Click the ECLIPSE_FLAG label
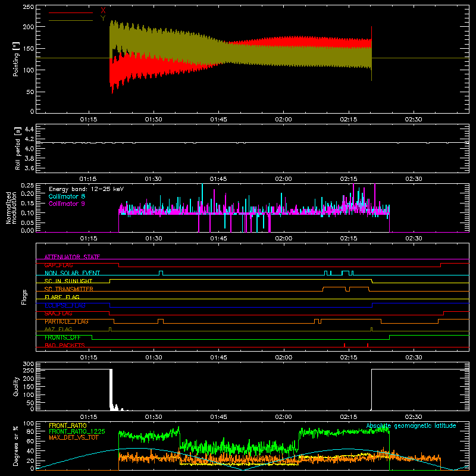476x476 pixels. tap(65, 305)
